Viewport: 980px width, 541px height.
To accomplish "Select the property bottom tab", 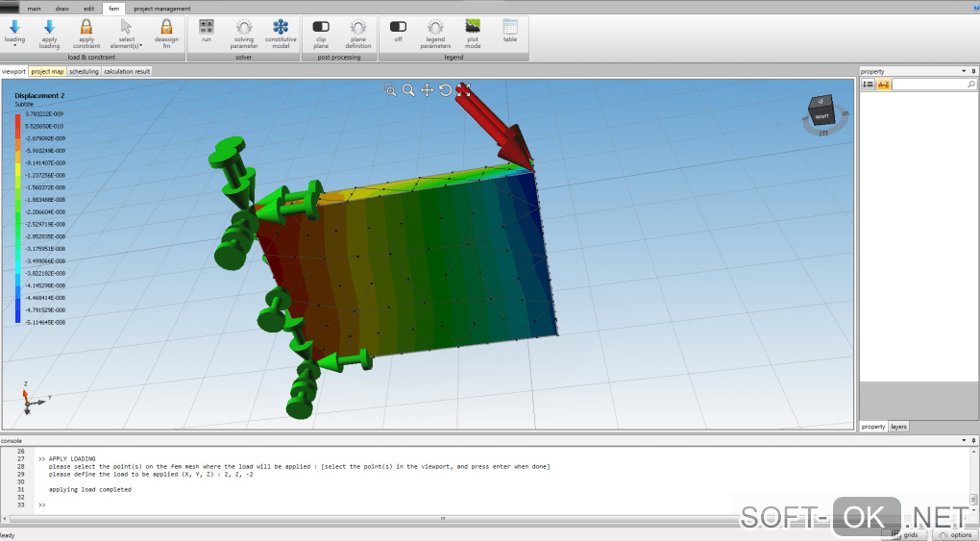I will (x=873, y=427).
